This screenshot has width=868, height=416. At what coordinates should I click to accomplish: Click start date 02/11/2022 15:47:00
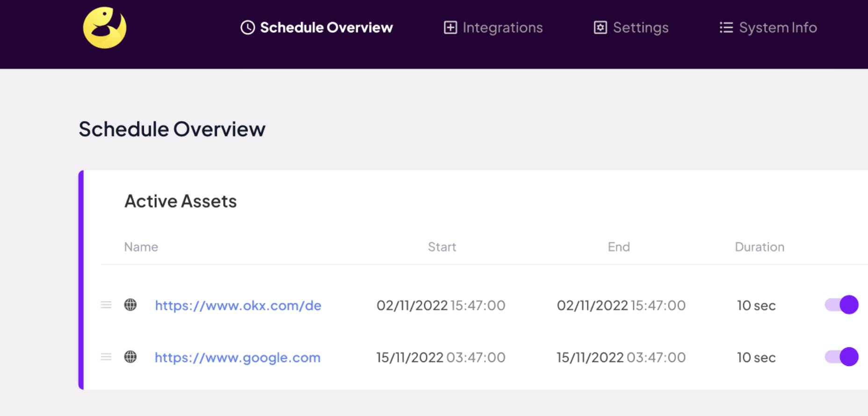[441, 306]
